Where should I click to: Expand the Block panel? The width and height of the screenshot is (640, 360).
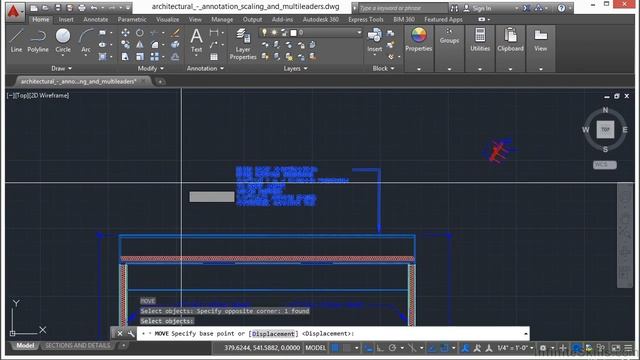[383, 68]
